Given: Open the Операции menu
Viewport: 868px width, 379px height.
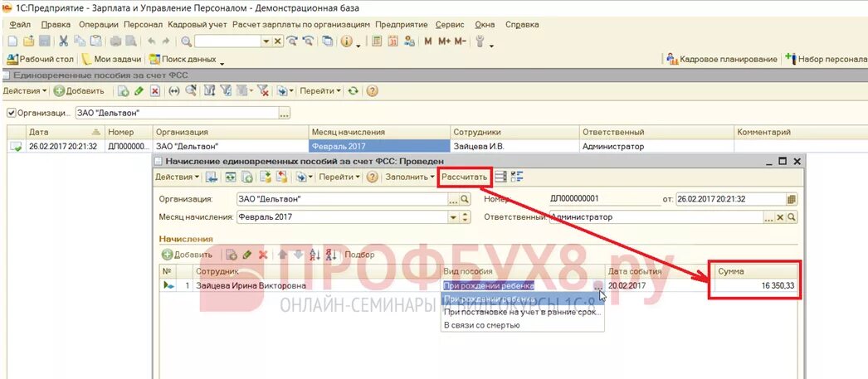Looking at the screenshot, I should pyautogui.click(x=99, y=25).
